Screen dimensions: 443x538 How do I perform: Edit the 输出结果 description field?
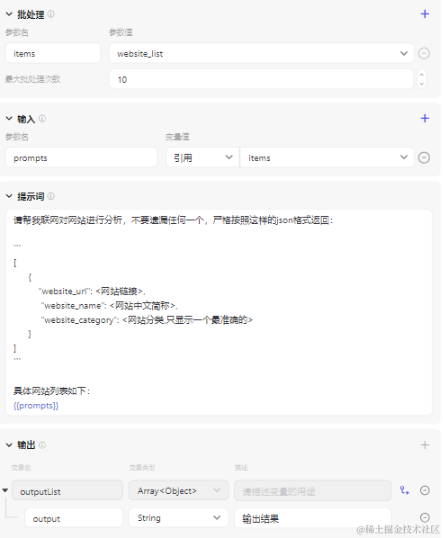(x=313, y=518)
